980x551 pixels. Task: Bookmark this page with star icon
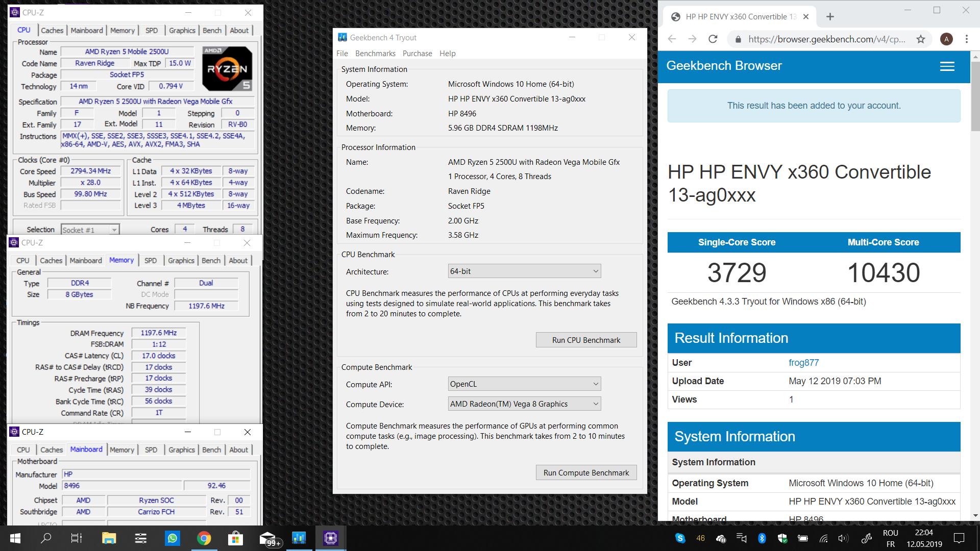[x=921, y=39]
